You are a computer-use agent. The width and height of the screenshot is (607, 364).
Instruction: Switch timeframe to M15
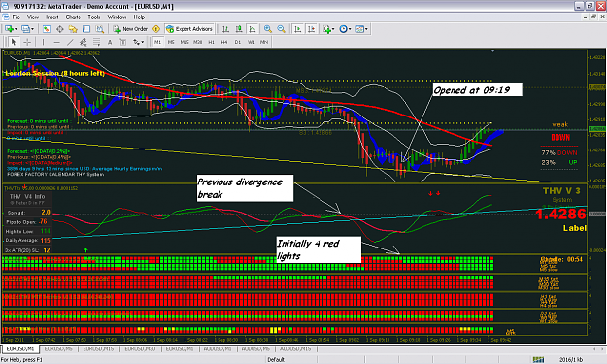pos(185,42)
